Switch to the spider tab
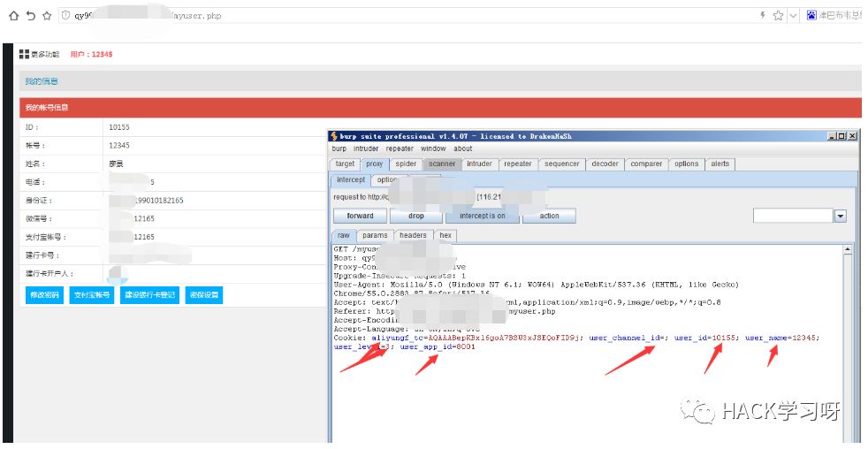This screenshot has width=868, height=449. click(x=406, y=164)
